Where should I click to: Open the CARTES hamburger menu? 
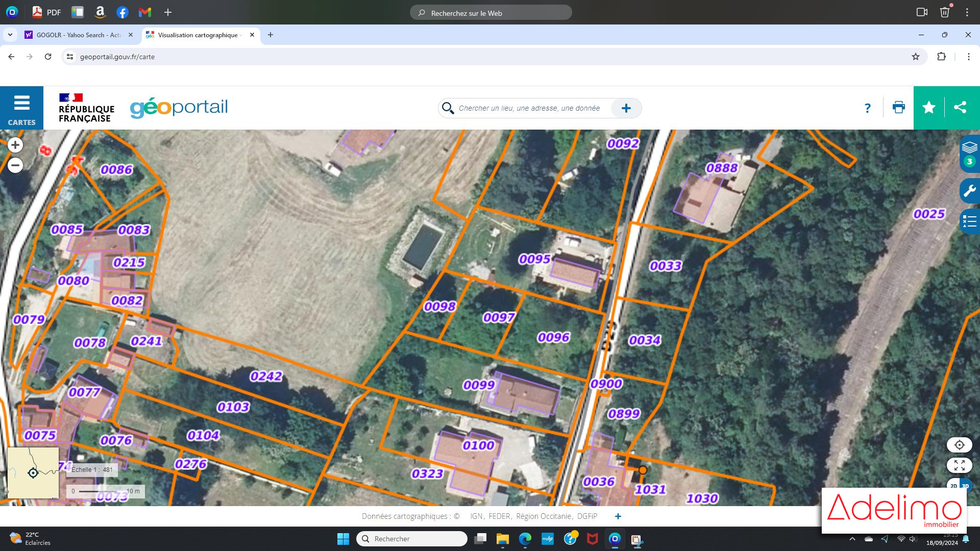[21, 108]
